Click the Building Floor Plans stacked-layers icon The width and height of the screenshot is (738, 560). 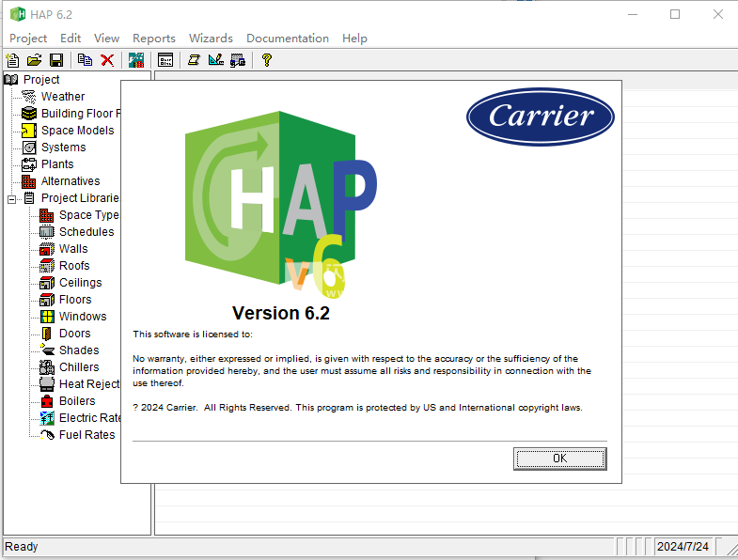(x=29, y=114)
